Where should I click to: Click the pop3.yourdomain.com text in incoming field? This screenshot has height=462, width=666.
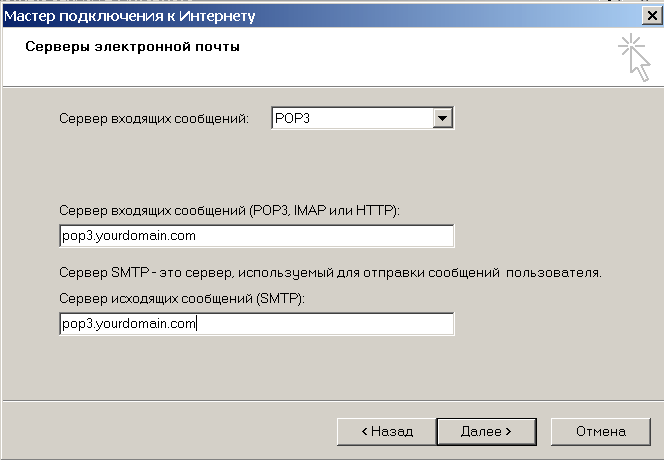pyautogui.click(x=128, y=236)
